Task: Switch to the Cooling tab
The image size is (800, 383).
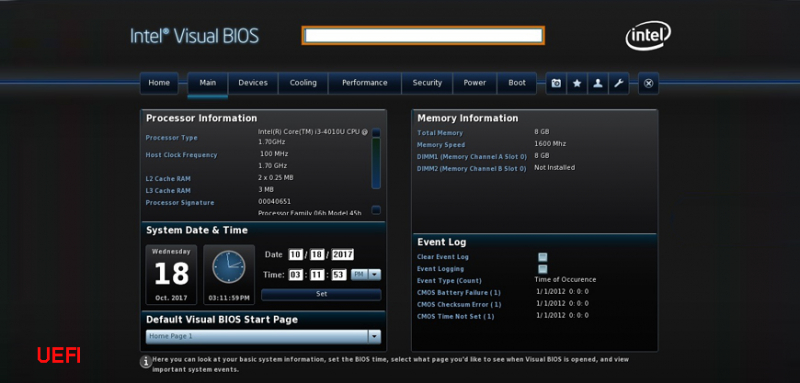Action: click(303, 83)
